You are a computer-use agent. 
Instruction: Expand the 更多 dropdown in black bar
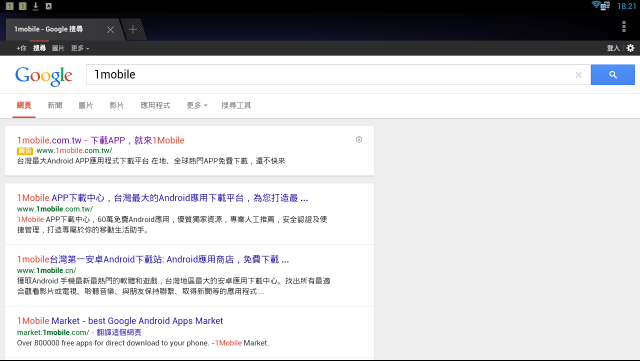(80, 48)
